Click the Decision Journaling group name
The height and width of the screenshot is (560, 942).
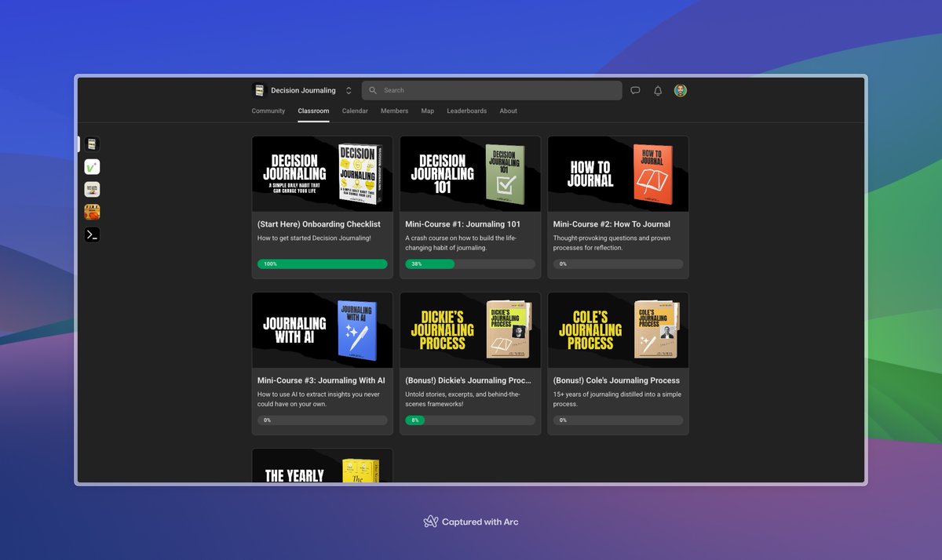[x=303, y=90]
